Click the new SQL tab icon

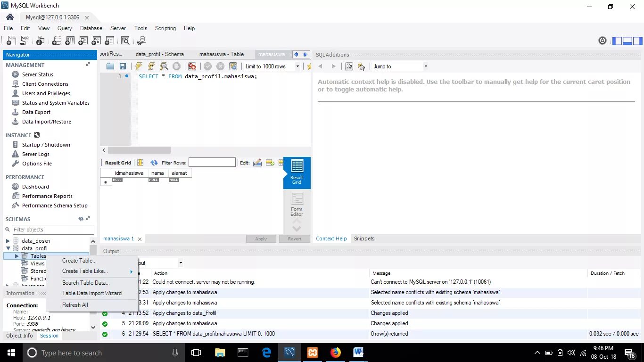click(11, 41)
